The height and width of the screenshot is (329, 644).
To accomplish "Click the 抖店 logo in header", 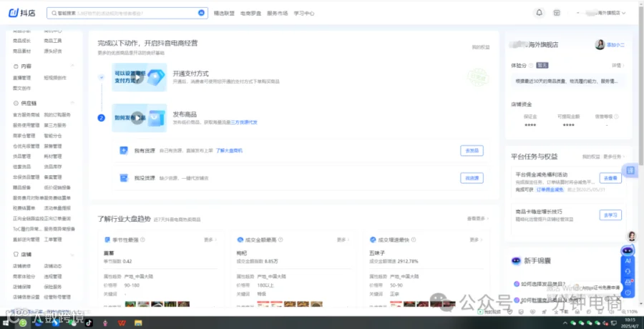I will pyautogui.click(x=22, y=13).
